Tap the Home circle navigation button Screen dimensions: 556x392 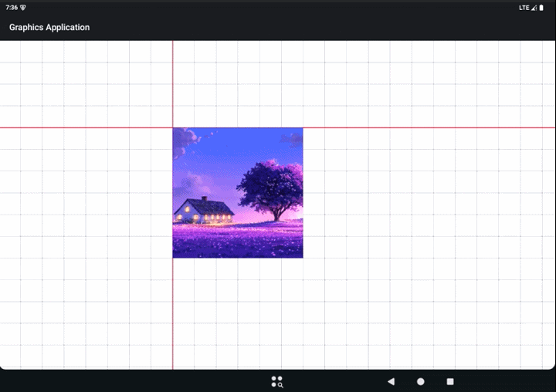(421, 382)
